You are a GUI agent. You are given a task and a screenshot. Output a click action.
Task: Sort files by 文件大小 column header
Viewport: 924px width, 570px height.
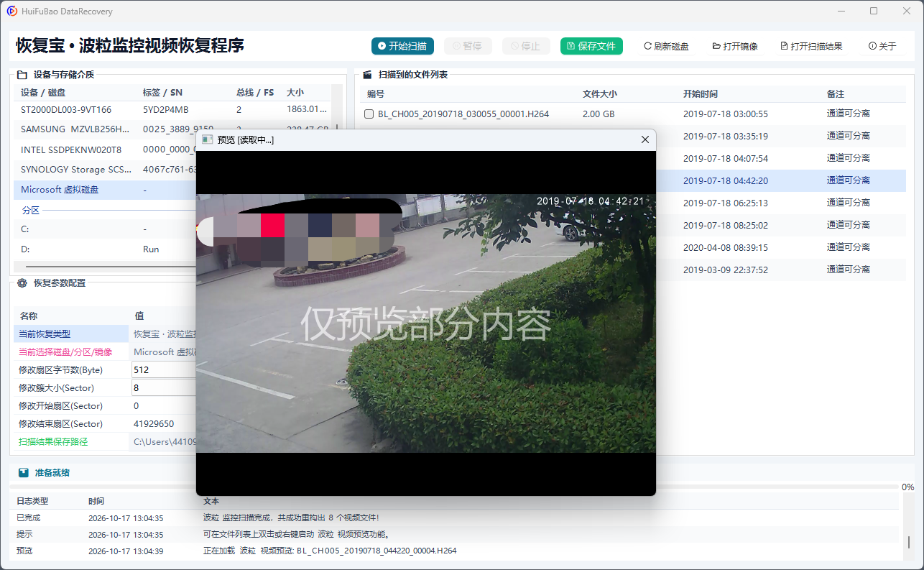[600, 94]
